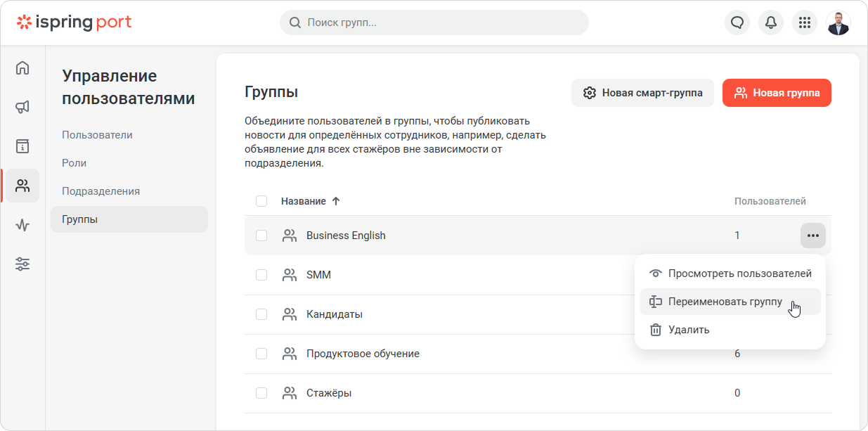Check the Кандидаты group checkbox

point(261,314)
